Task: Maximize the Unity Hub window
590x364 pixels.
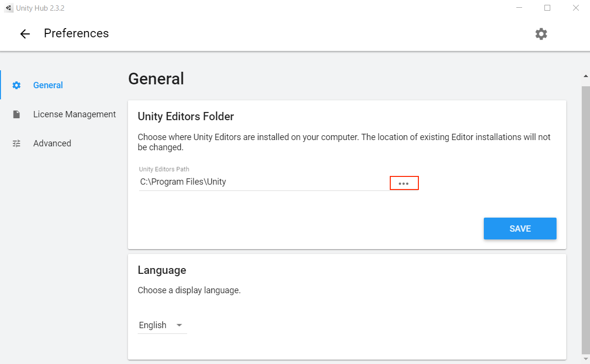Action: [x=547, y=8]
